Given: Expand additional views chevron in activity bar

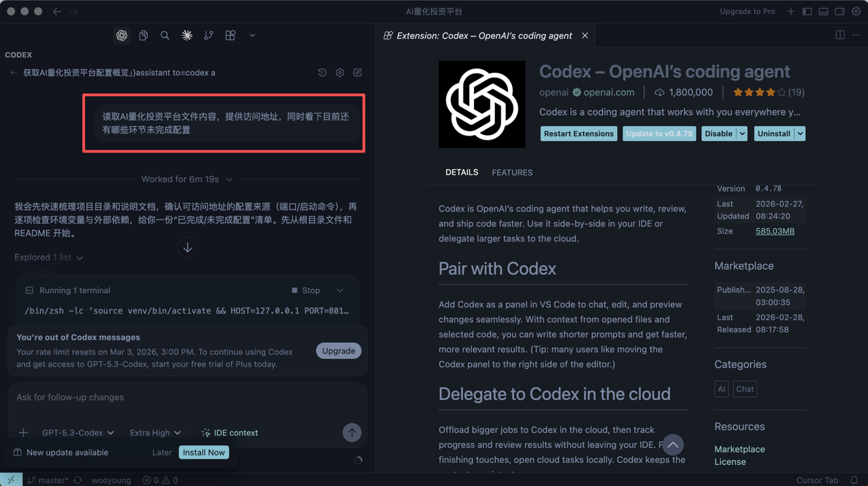Looking at the screenshot, I should click(x=252, y=35).
